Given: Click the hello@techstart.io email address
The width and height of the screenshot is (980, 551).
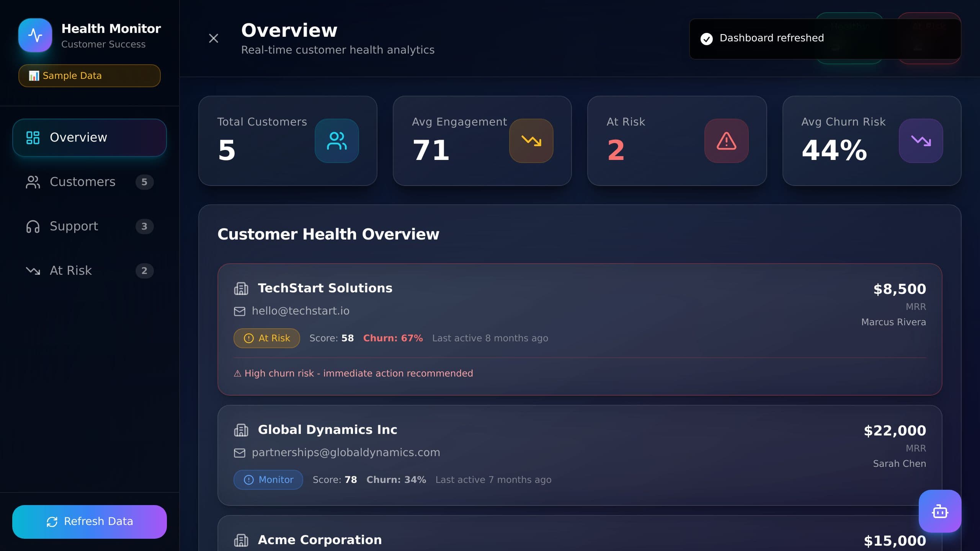Looking at the screenshot, I should 301,311.
